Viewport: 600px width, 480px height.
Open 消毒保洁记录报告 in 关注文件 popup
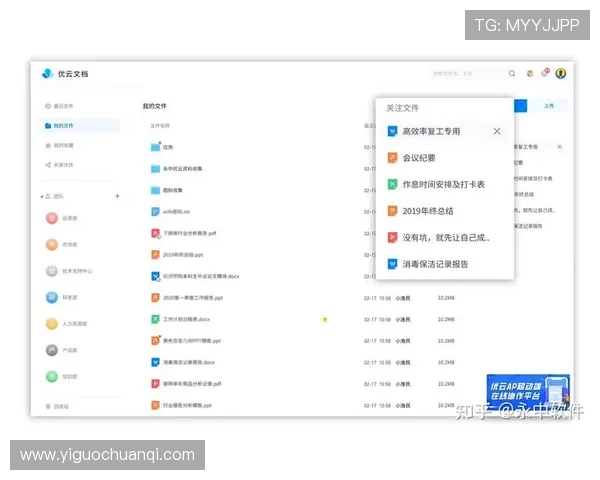427,264
